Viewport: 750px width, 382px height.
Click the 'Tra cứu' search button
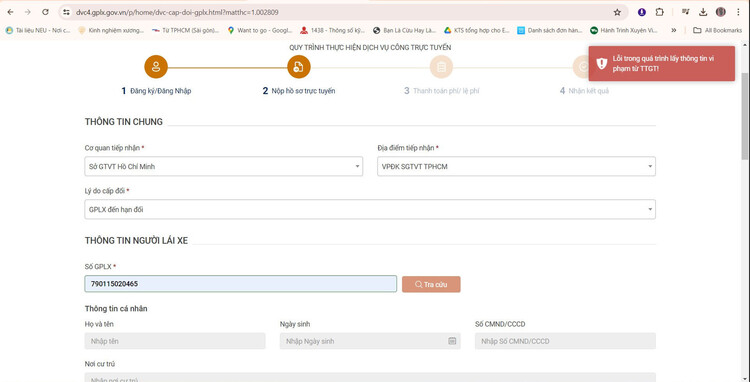tap(431, 284)
